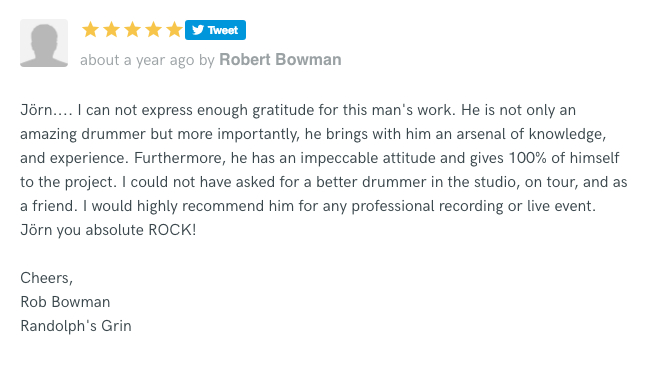
Task: Click the second gold rating star
Action: (111, 30)
